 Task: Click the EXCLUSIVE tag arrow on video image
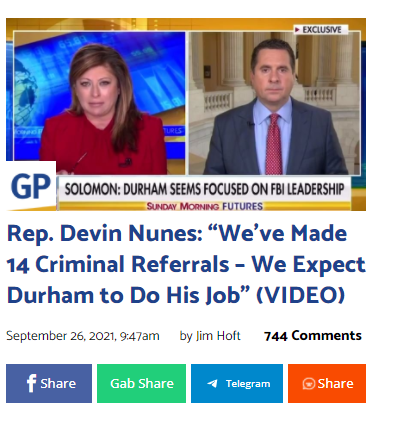[297, 30]
